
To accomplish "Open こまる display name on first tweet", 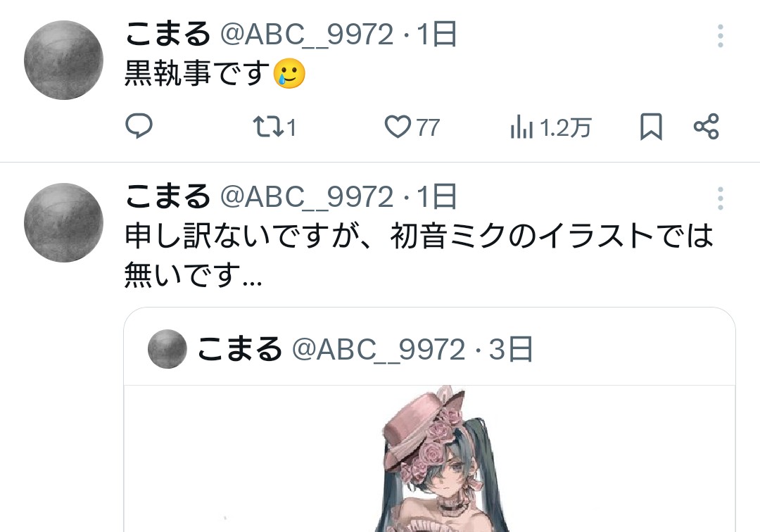I will [167, 34].
